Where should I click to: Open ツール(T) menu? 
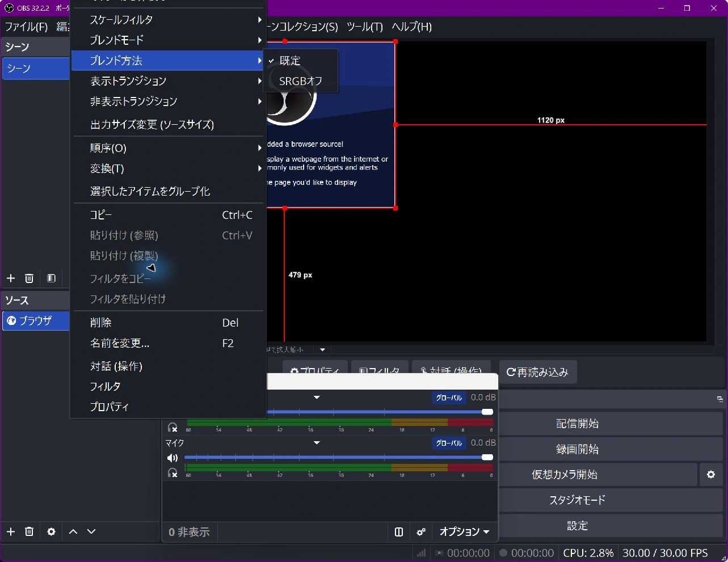pos(364,27)
